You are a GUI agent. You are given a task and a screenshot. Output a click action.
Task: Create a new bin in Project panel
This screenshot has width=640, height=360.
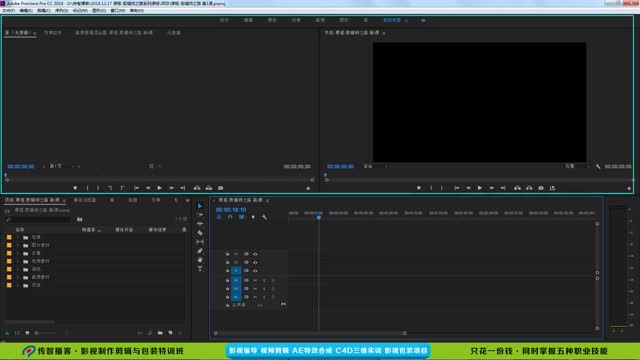(160, 333)
